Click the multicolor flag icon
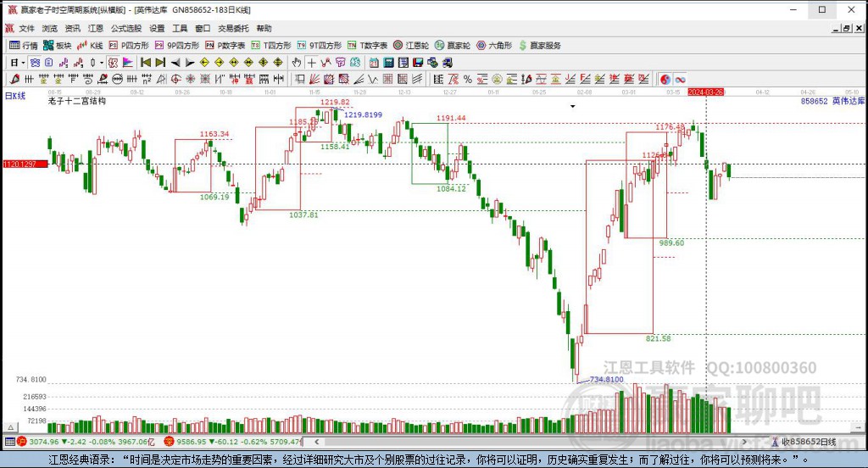 (x=128, y=63)
